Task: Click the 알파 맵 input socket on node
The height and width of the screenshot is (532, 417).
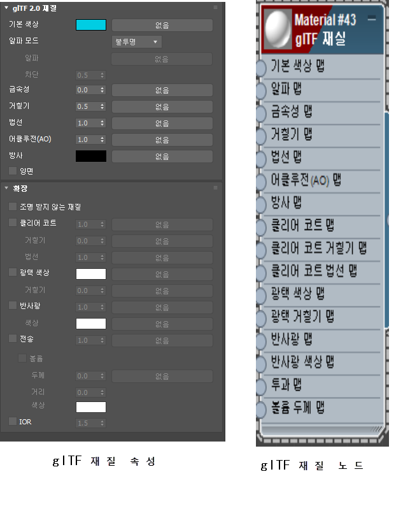Action: [261, 91]
